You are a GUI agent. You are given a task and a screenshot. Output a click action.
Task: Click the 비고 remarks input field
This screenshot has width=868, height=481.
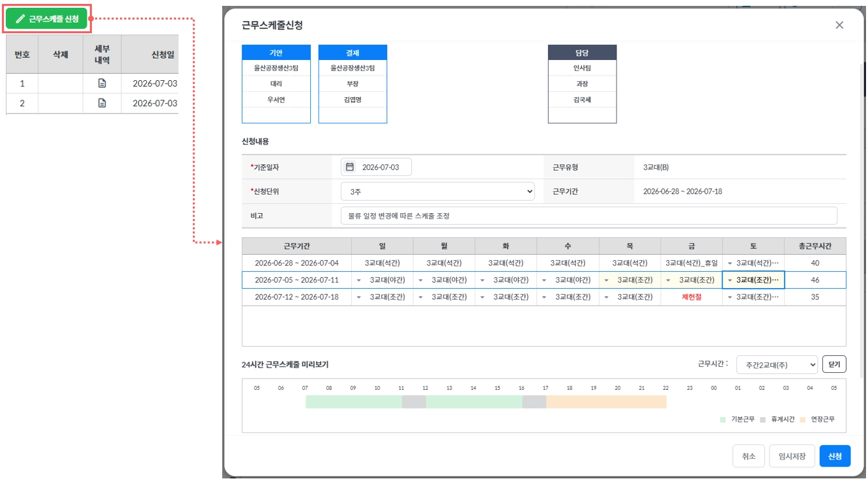tap(589, 216)
